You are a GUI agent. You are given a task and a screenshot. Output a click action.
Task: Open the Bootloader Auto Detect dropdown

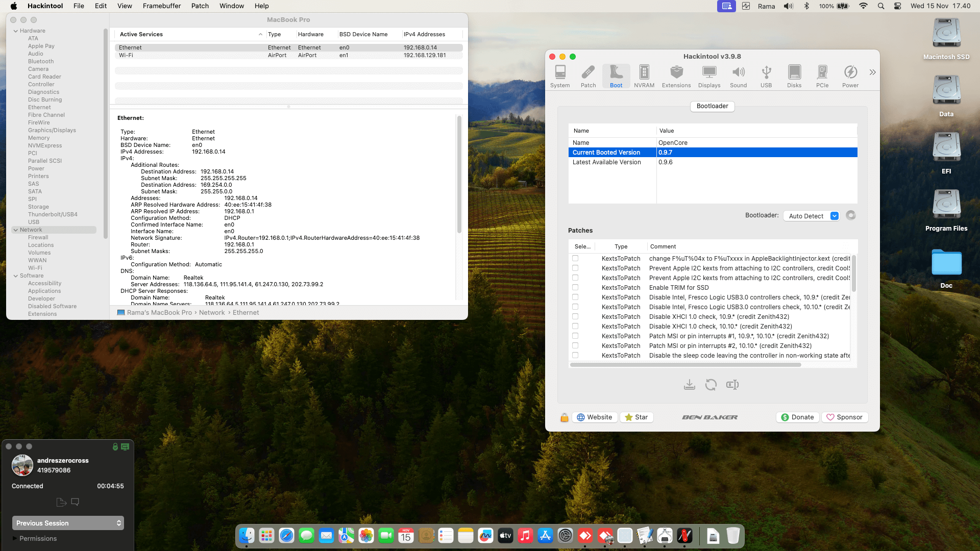[812, 216]
